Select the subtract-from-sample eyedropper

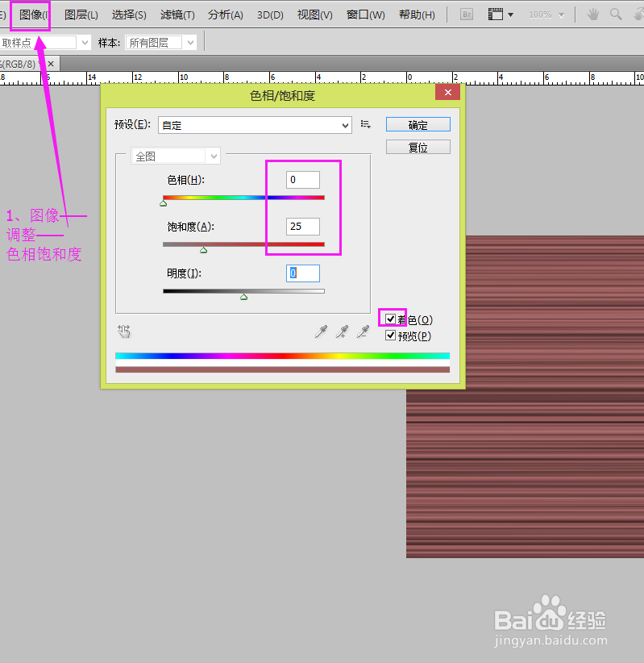[x=363, y=332]
